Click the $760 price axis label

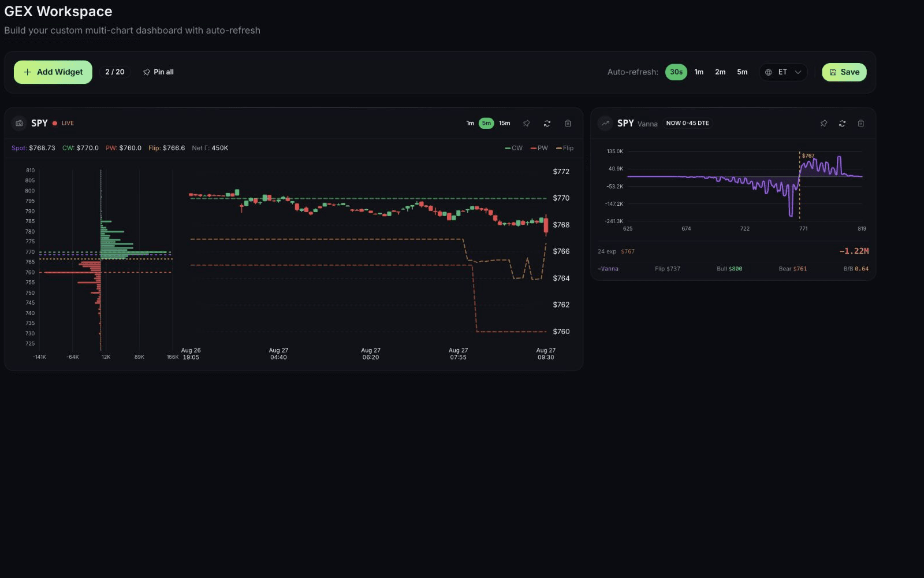561,332
